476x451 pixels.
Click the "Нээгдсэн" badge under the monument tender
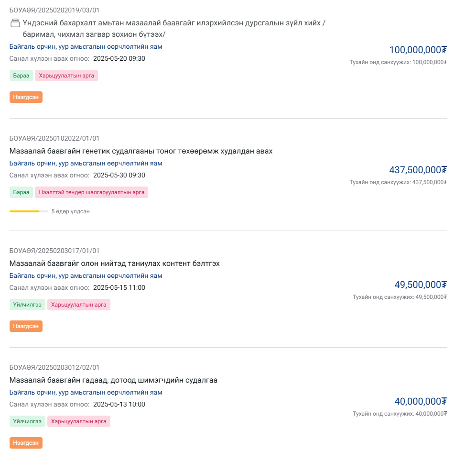click(26, 97)
